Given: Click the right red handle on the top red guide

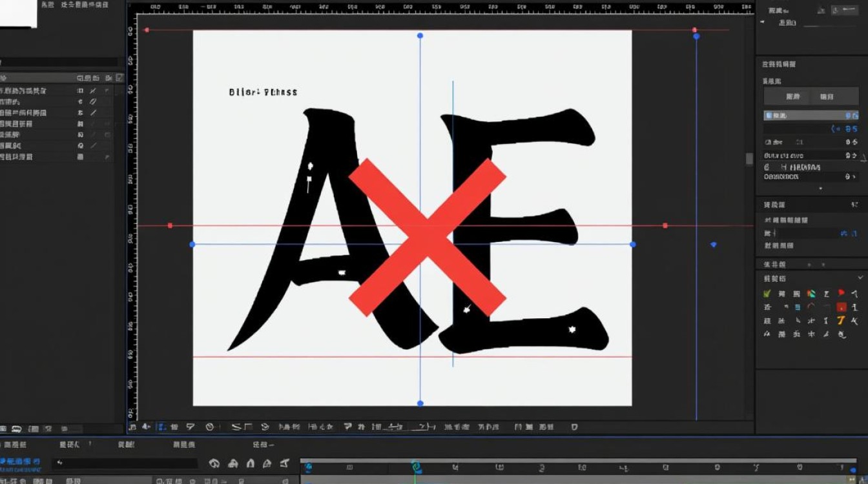Looking at the screenshot, I should (x=695, y=30).
